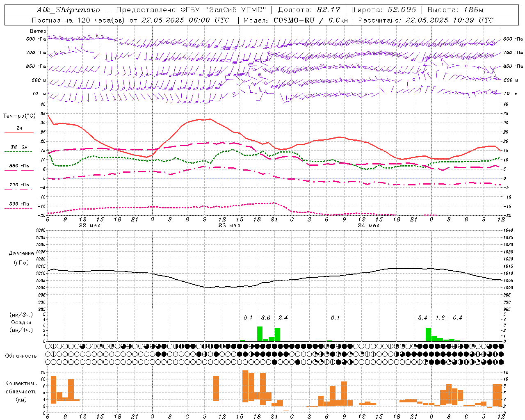Click the Тем-ра(°C) panel title

(x=19, y=116)
